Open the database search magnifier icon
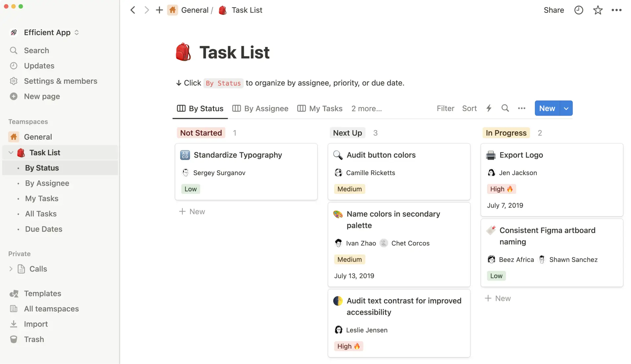The image size is (631, 364). click(x=505, y=108)
